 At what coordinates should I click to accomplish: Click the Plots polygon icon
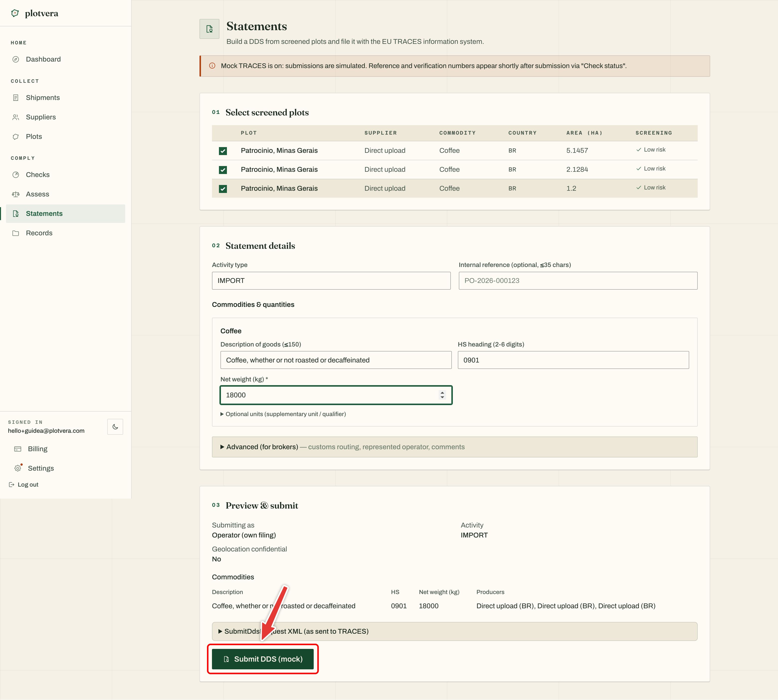tap(16, 137)
